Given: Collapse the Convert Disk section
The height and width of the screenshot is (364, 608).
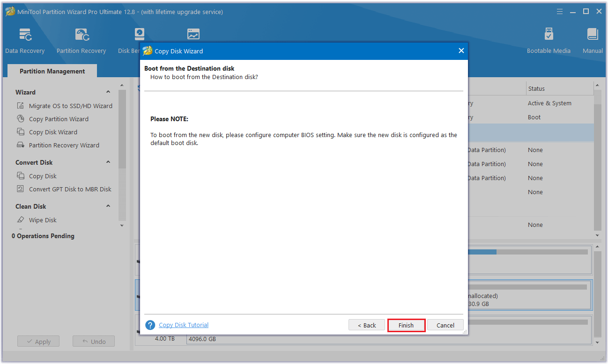Looking at the screenshot, I should click(x=108, y=162).
